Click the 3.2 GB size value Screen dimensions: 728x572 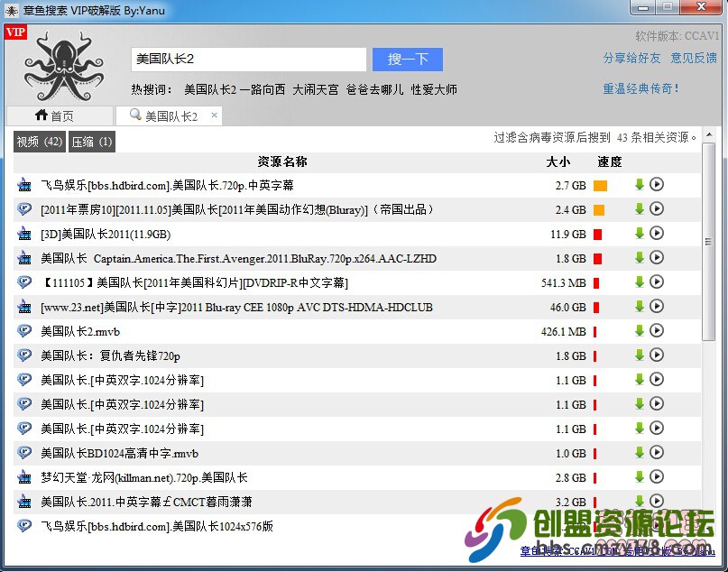[571, 502]
